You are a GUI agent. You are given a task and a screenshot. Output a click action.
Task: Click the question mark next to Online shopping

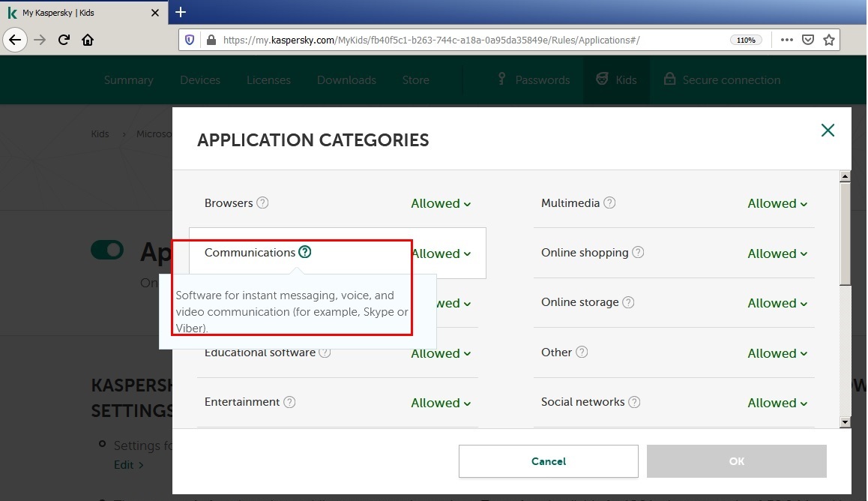click(638, 253)
